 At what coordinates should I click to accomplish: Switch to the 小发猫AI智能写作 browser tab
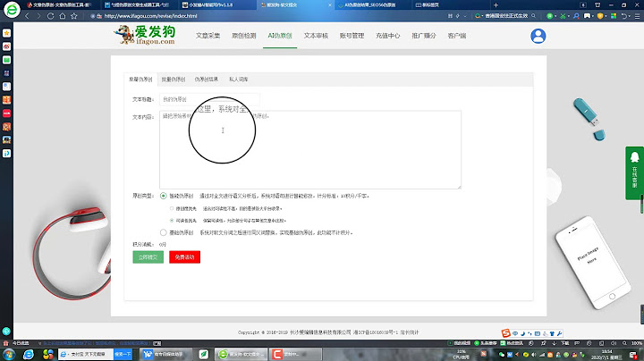[x=214, y=5]
